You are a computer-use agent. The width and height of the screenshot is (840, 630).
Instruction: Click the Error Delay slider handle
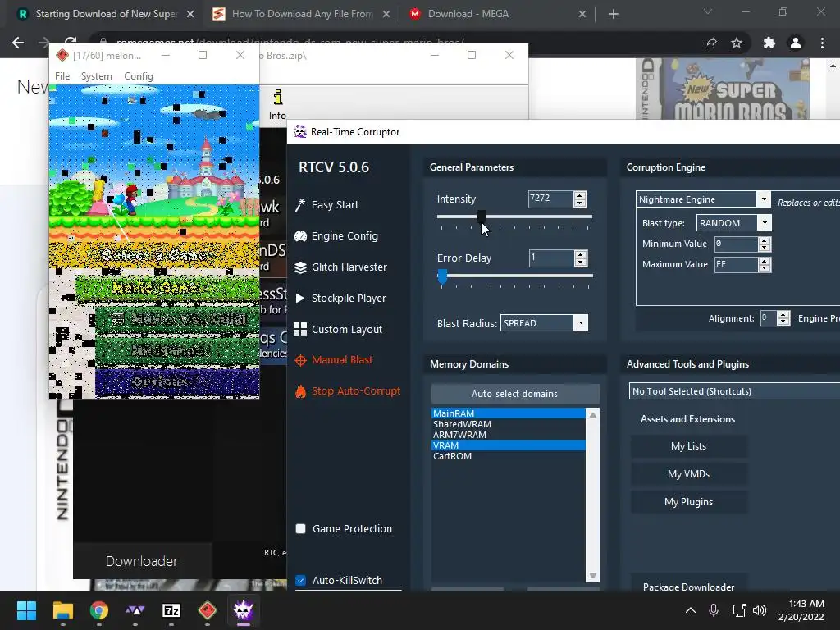click(x=442, y=276)
